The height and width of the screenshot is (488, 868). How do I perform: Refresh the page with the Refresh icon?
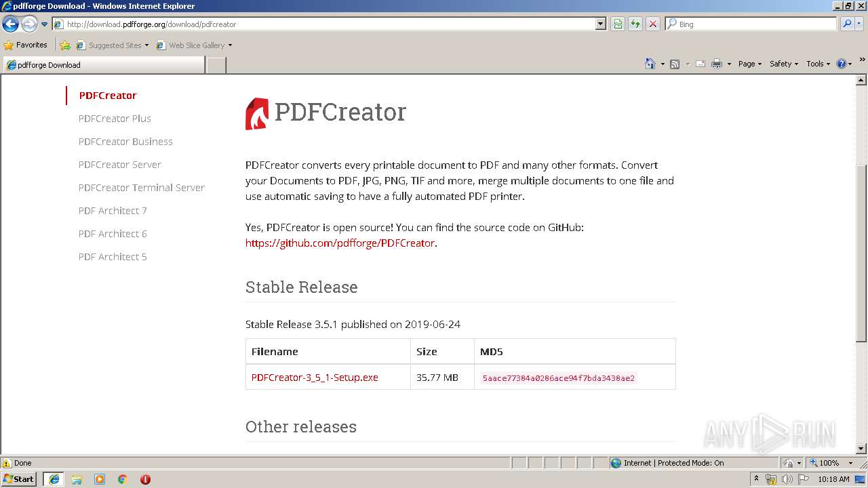click(635, 24)
